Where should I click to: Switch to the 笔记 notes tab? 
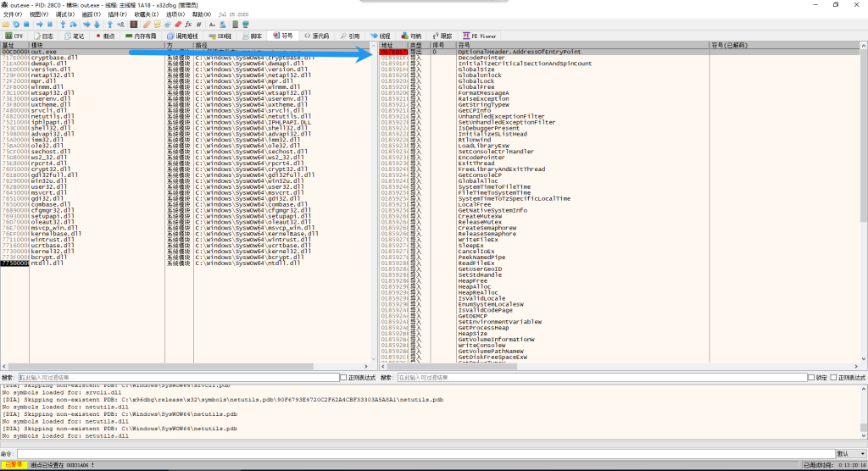pyautogui.click(x=75, y=36)
